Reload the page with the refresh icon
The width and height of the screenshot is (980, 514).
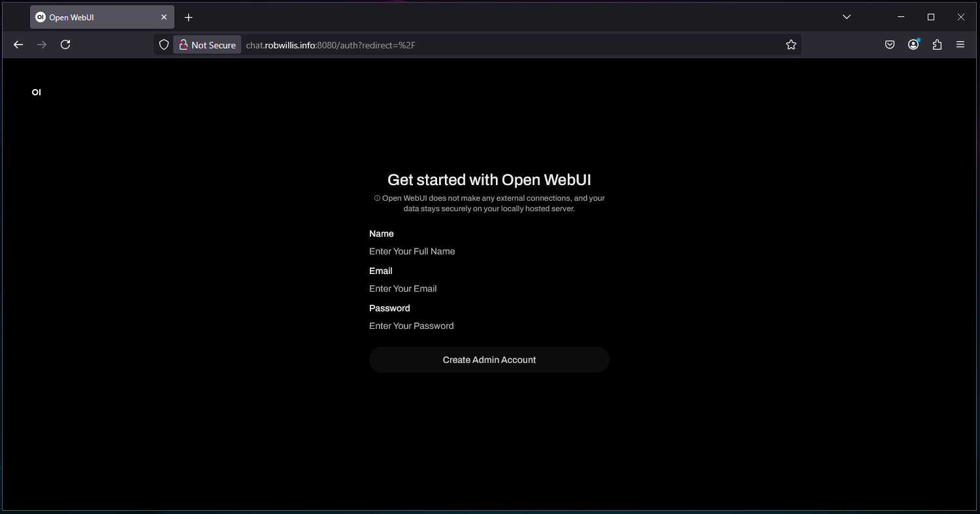(65, 44)
